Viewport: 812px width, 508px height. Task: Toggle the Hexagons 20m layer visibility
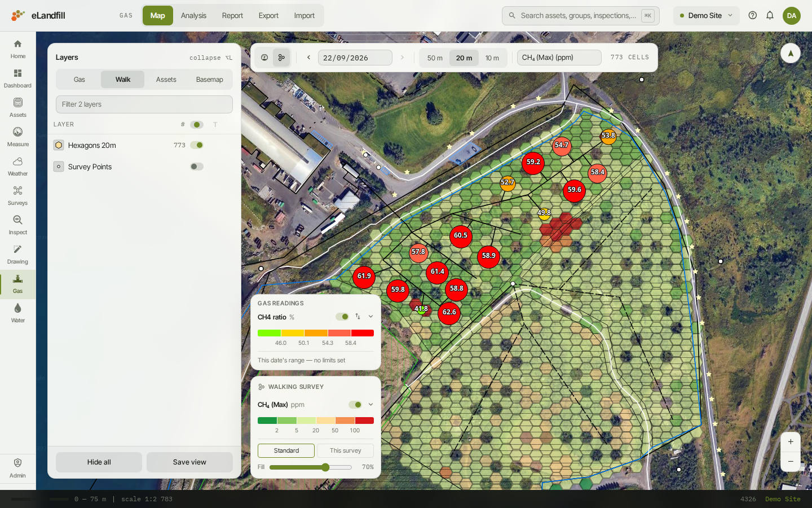[x=197, y=145]
